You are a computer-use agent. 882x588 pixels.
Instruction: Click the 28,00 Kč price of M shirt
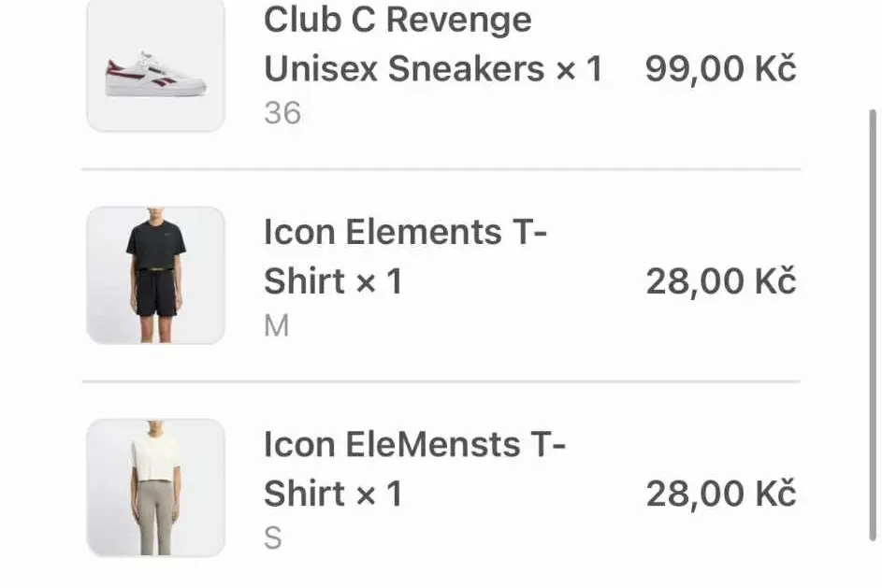(721, 281)
